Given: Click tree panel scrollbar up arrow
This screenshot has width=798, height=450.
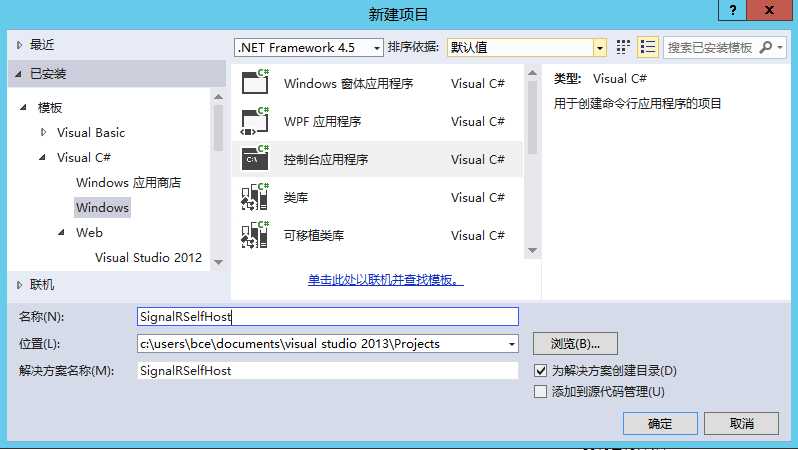Looking at the screenshot, I should pos(218,97).
